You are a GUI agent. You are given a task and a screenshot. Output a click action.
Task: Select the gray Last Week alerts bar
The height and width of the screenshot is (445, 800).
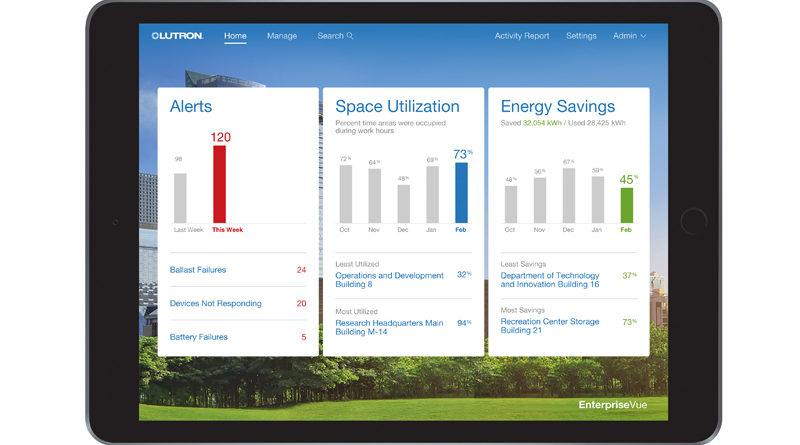180,197
